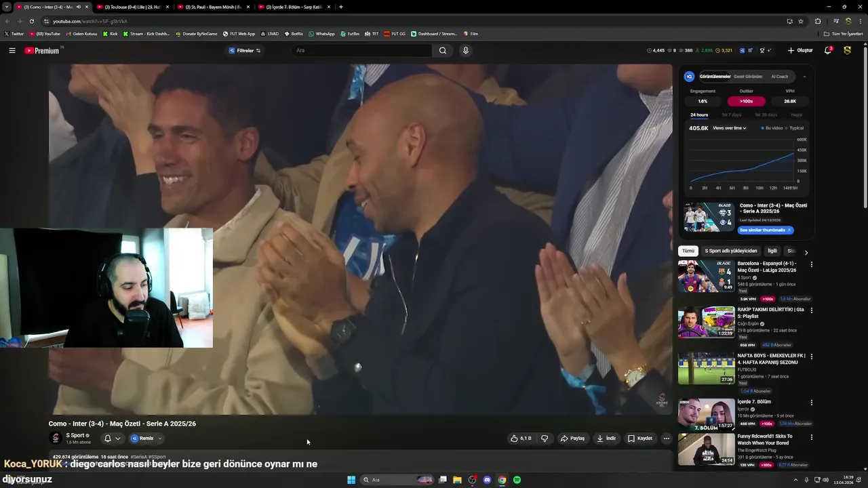
Task: Switch to St. Pauli - Bayern Münih tab
Action: (213, 7)
